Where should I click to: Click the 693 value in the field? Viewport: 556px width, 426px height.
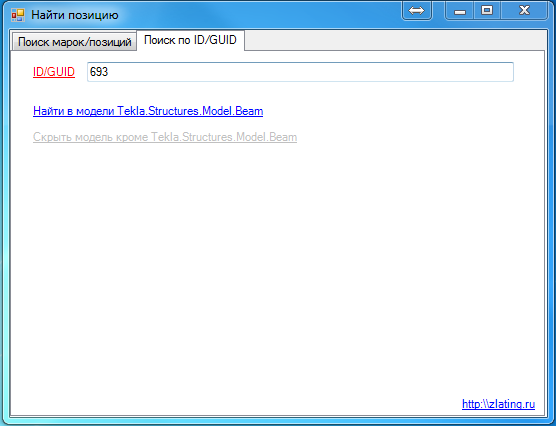[99, 72]
